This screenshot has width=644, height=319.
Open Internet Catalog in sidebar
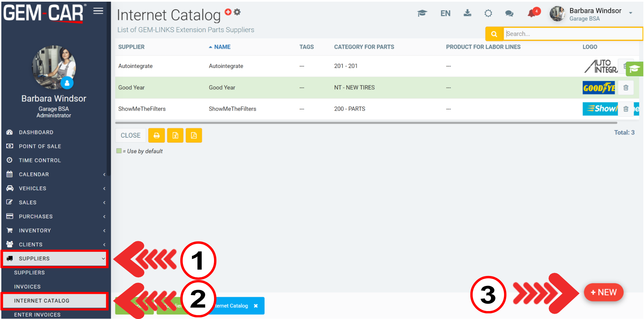click(x=42, y=300)
